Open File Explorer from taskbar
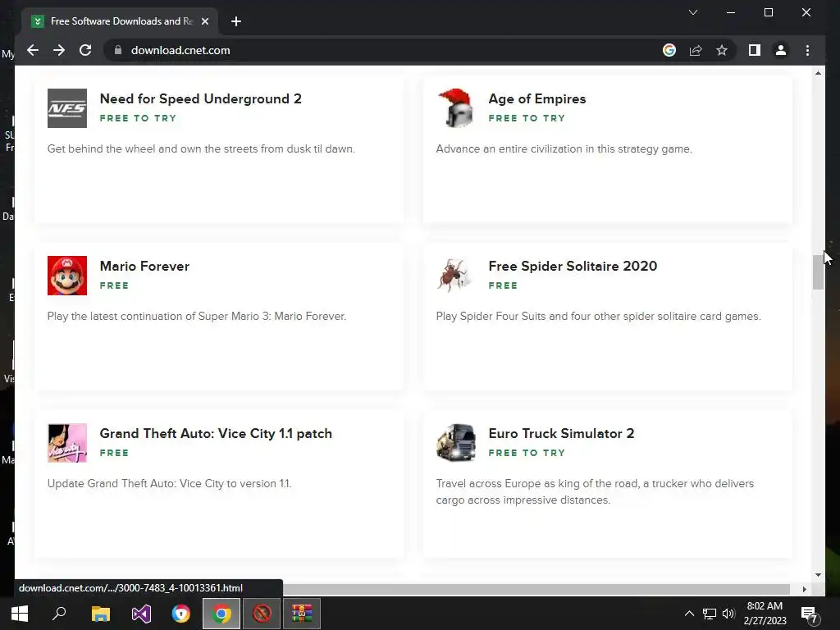The image size is (840, 630). (x=100, y=614)
